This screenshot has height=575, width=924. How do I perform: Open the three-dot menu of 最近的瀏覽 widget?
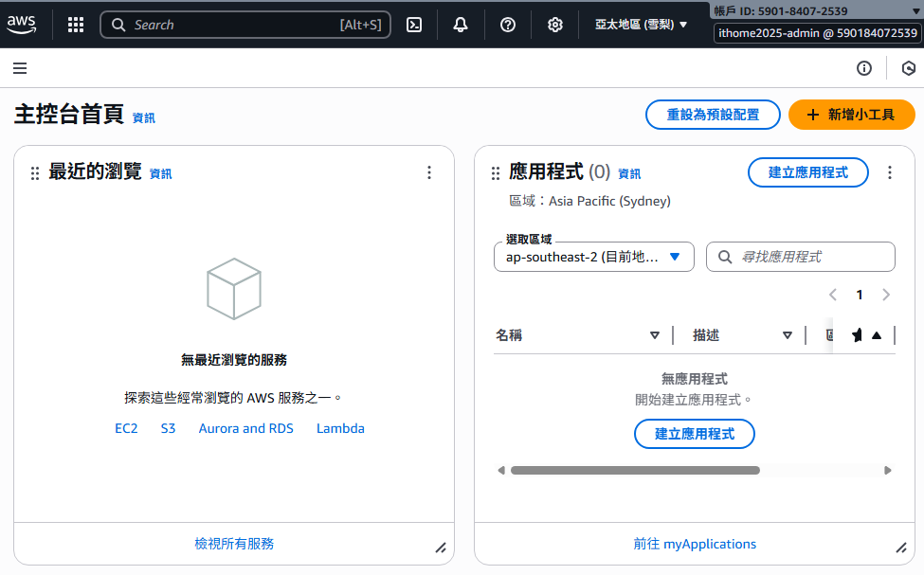pyautogui.click(x=429, y=172)
